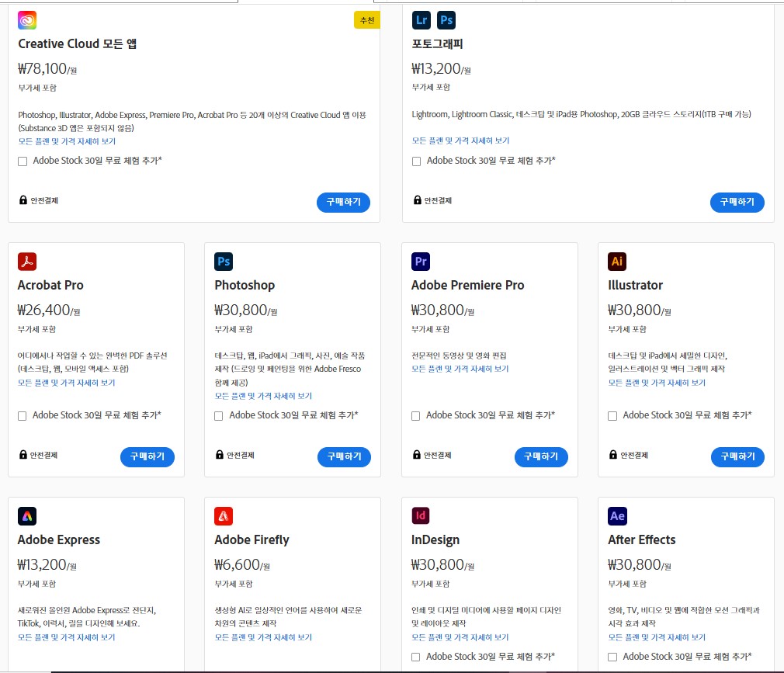Buy Photoshop with 구매하기 button
The image size is (784, 673).
click(x=344, y=456)
